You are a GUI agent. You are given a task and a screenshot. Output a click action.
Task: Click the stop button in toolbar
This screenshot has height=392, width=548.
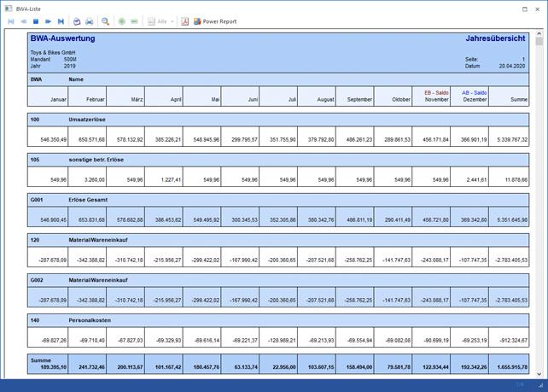(36, 21)
